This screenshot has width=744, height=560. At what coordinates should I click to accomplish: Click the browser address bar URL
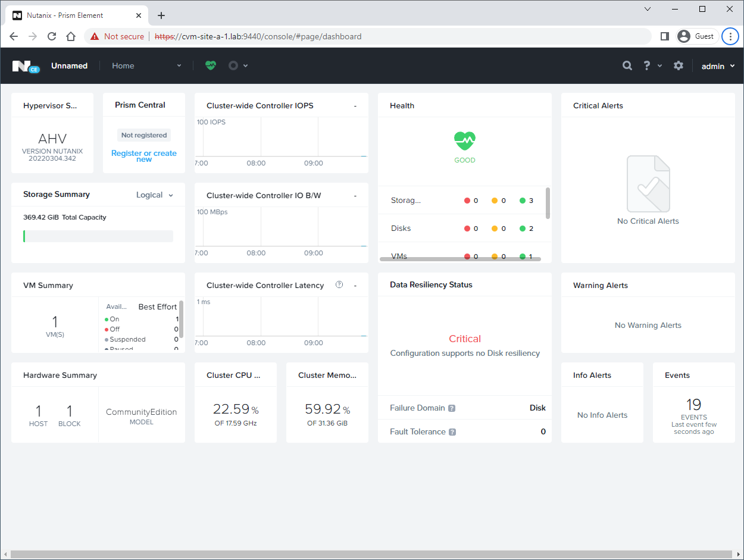click(258, 36)
